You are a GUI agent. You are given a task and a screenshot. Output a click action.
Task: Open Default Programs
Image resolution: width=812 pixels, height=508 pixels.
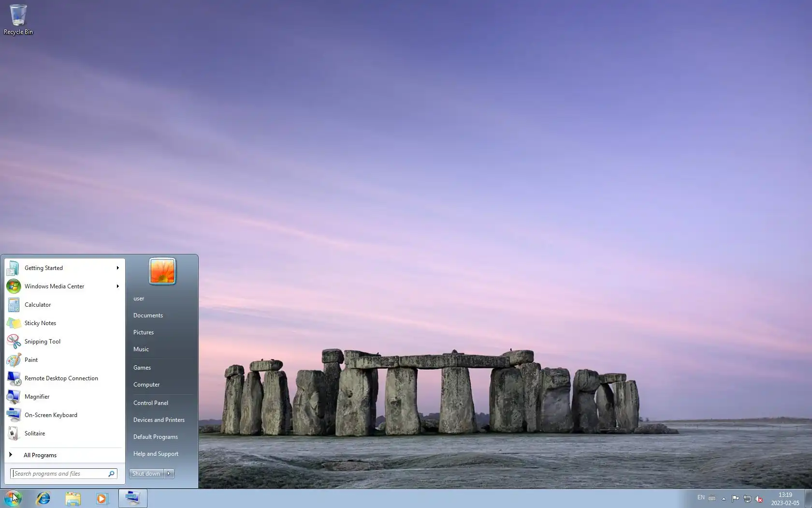[x=156, y=437]
